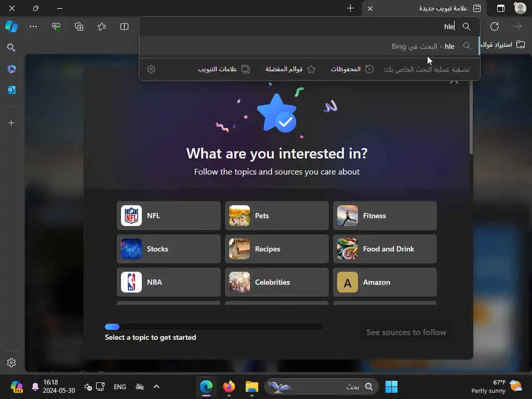The width and height of the screenshot is (532, 399).
Task: Open the notification bell in taskbar
Action: point(35,387)
